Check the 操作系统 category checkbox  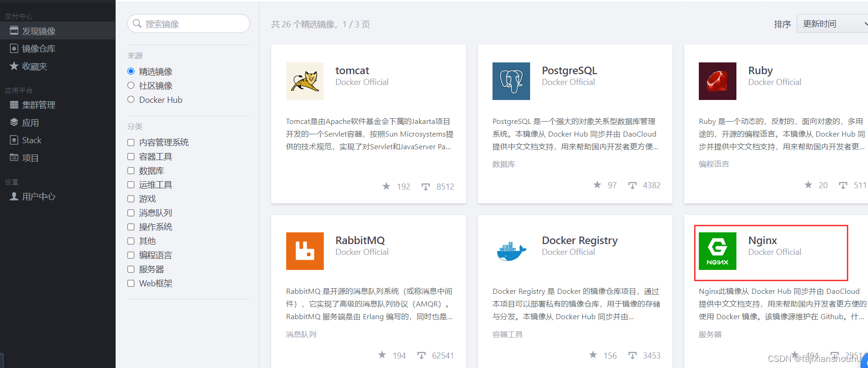point(131,227)
